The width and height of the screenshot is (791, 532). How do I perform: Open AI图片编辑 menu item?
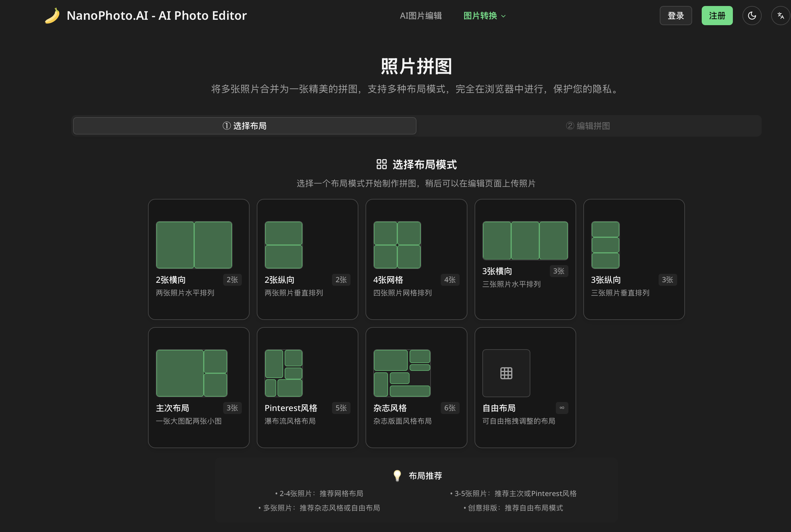coord(421,16)
